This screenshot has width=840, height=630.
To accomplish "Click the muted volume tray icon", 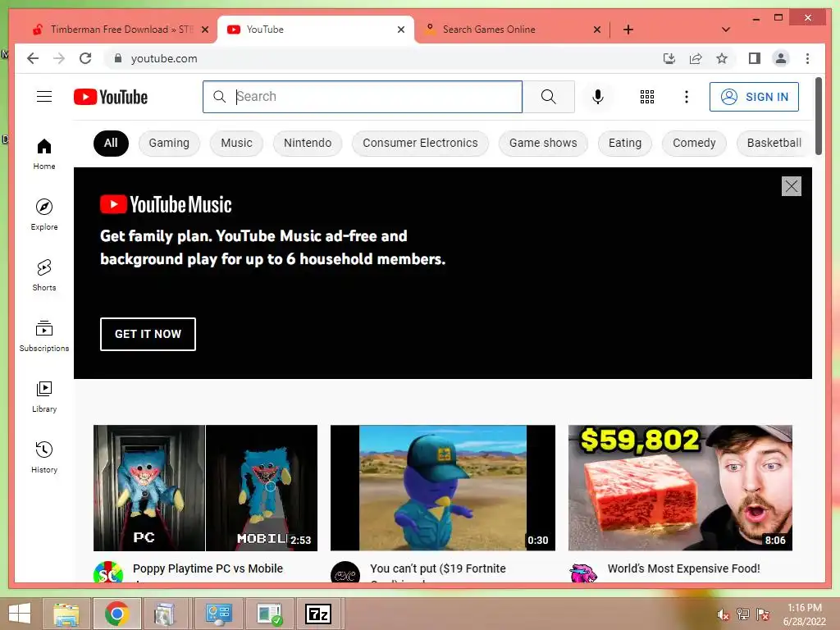I will 724,614.
